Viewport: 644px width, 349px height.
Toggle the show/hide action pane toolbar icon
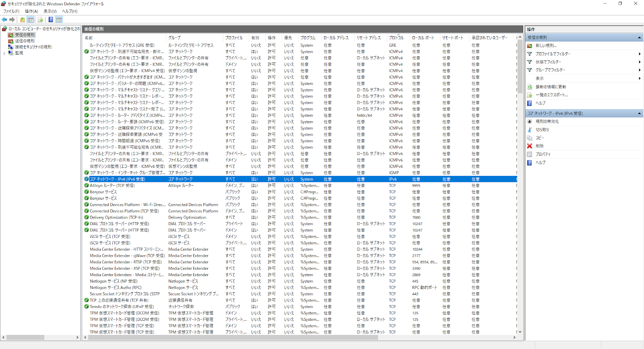59,19
